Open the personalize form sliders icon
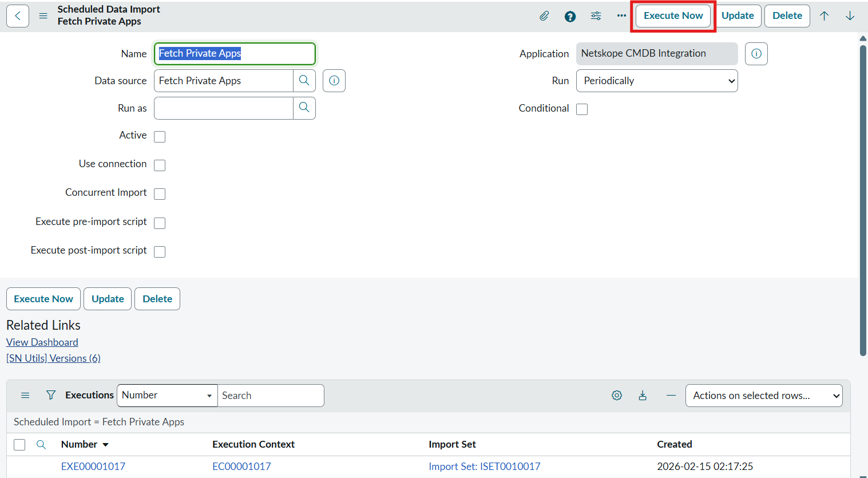 (x=596, y=16)
